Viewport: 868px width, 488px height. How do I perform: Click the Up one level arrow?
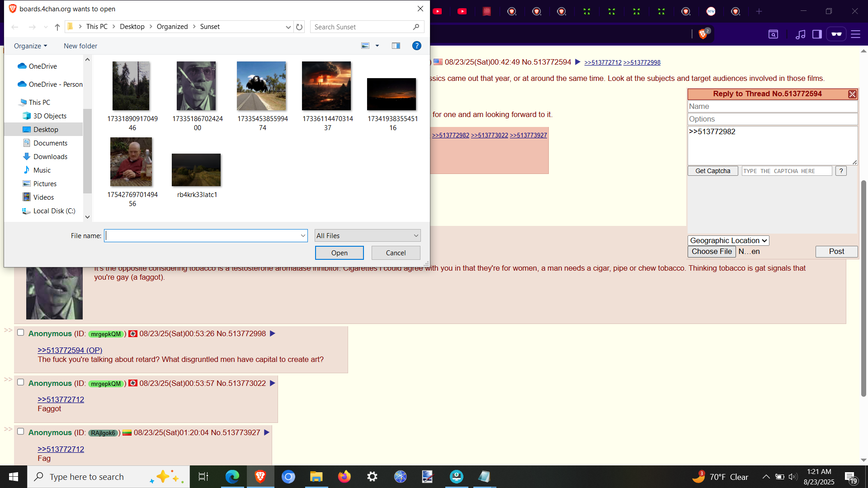point(57,27)
